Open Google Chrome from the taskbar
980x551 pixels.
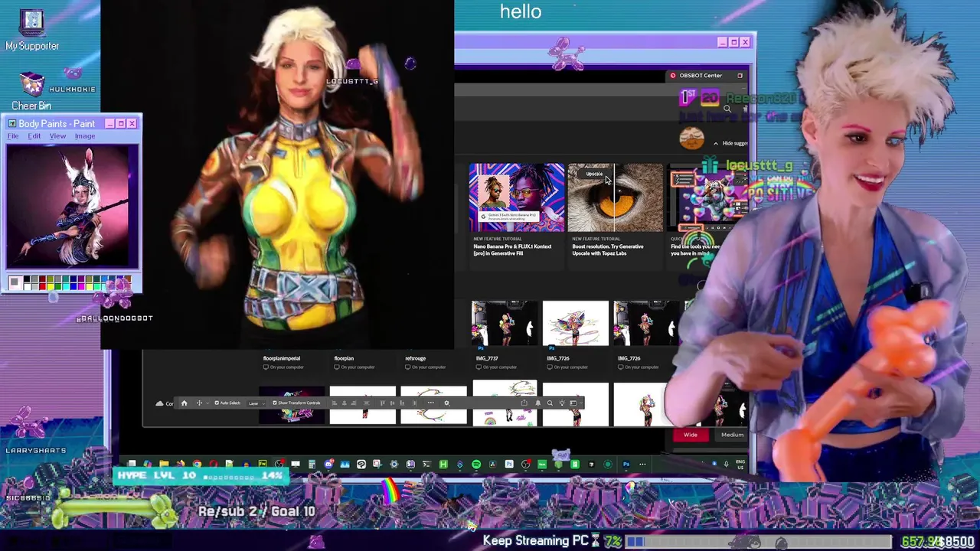point(197,464)
